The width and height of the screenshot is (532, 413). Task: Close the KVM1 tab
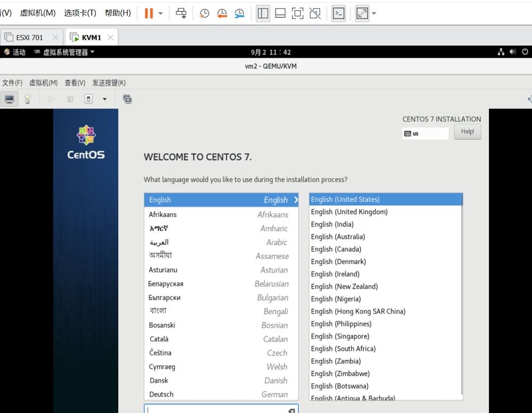point(110,37)
